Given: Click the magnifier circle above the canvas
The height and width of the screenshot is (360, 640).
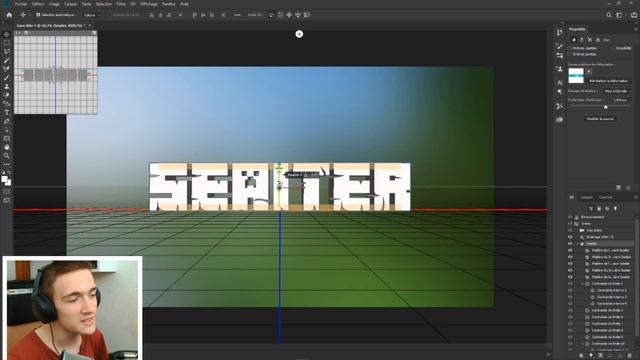Looking at the screenshot, I should 299,34.
